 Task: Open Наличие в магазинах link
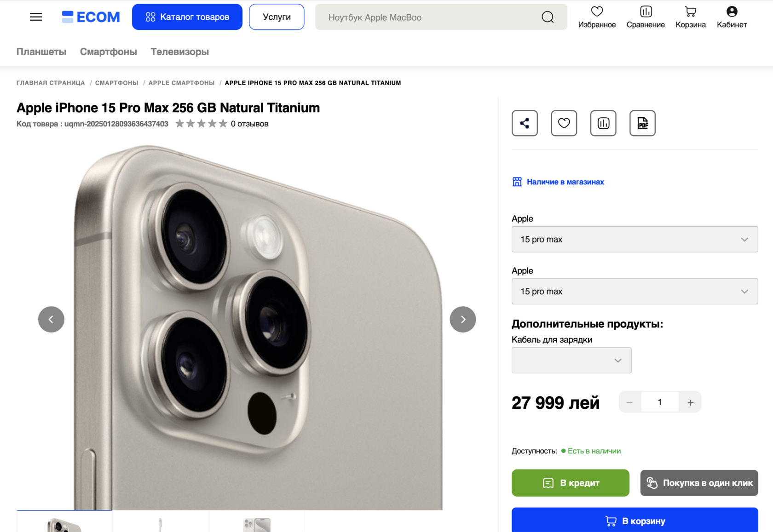coord(565,182)
